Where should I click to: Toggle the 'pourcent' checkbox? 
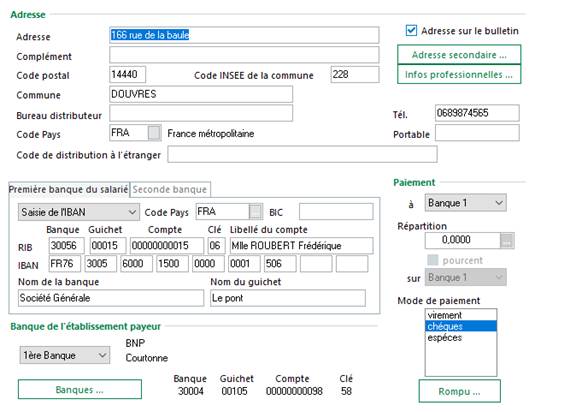[433, 260]
